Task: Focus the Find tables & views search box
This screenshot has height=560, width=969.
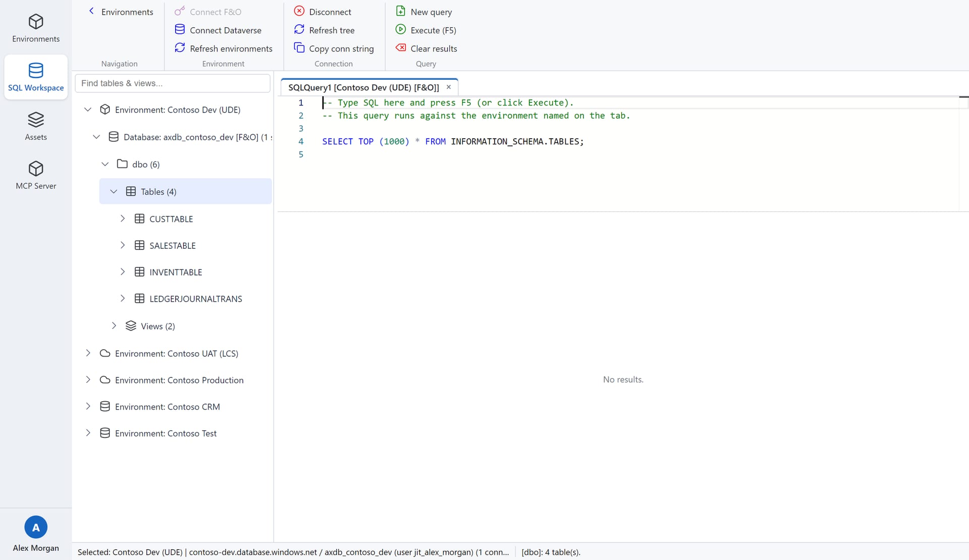Action: tap(173, 83)
